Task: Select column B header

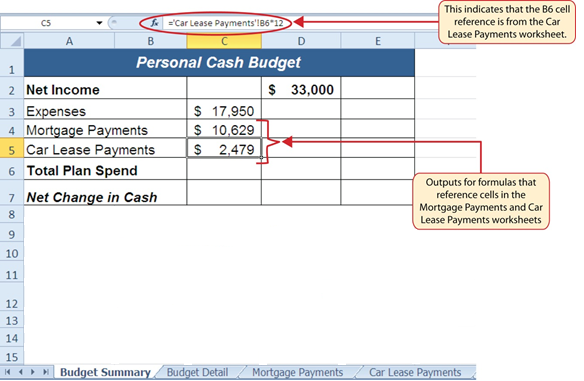Action: coord(150,41)
